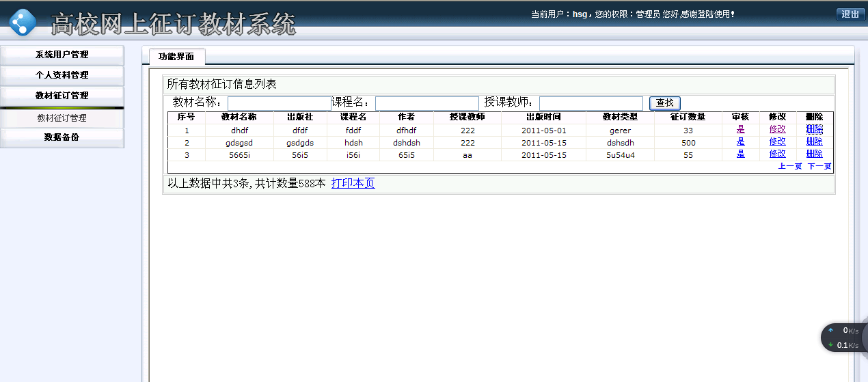
Task: Click the network download speed indicator
Action: coord(844,345)
